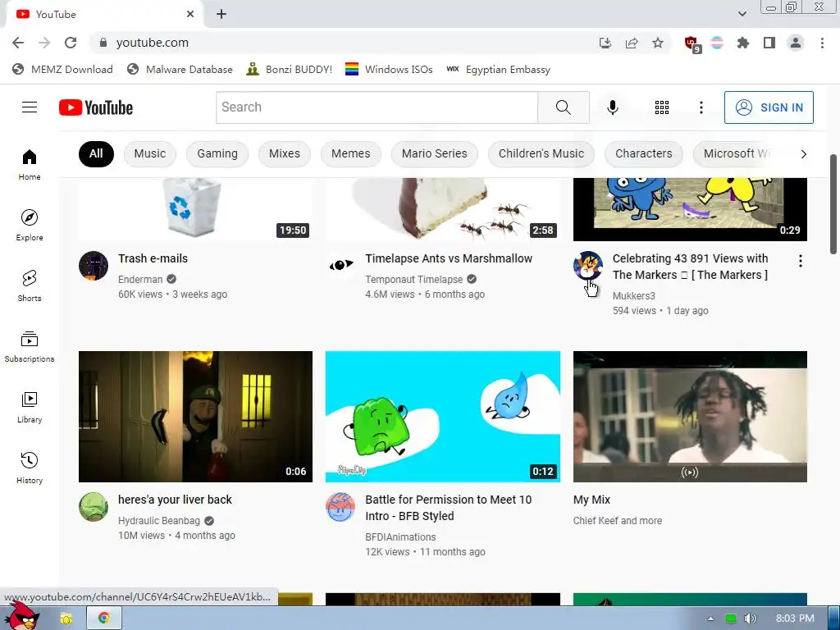
Task: Click the browser forward arrow
Action: click(x=44, y=43)
